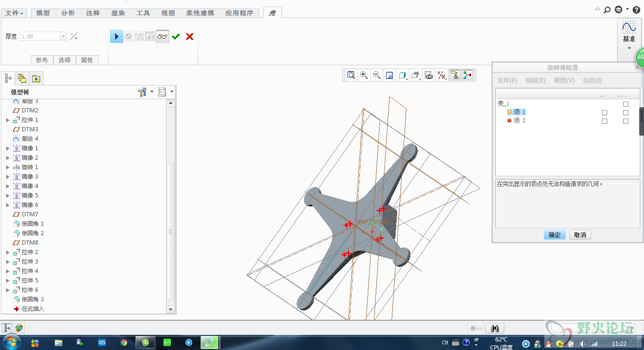Screen dimensions: 644x350
Task: Expand the 拉伸 6 tree node
Action: coord(8,290)
